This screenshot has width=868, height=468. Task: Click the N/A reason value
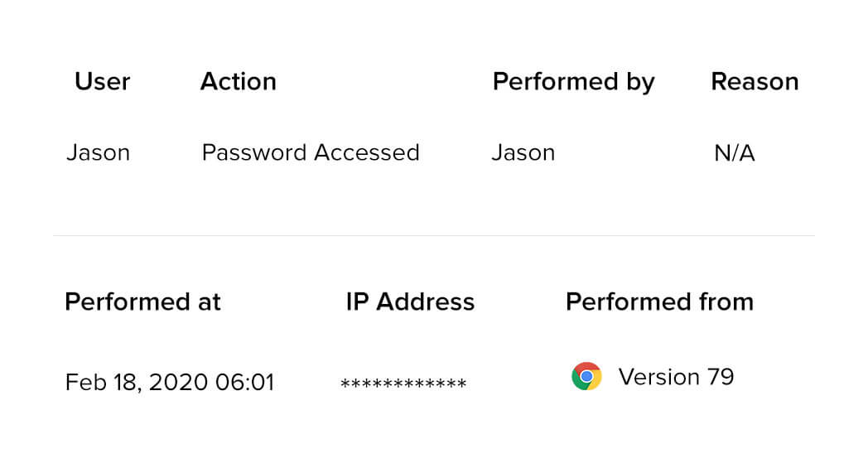[734, 152]
